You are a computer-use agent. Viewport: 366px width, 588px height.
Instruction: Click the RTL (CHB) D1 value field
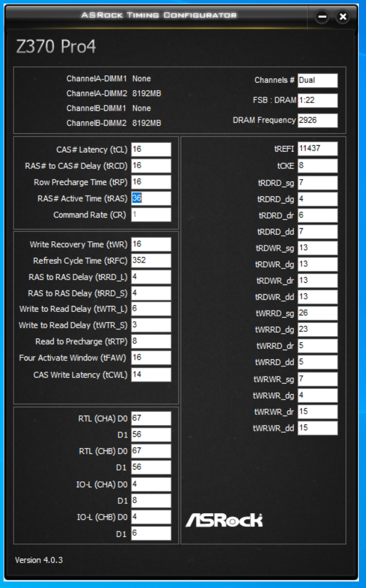coord(151,467)
